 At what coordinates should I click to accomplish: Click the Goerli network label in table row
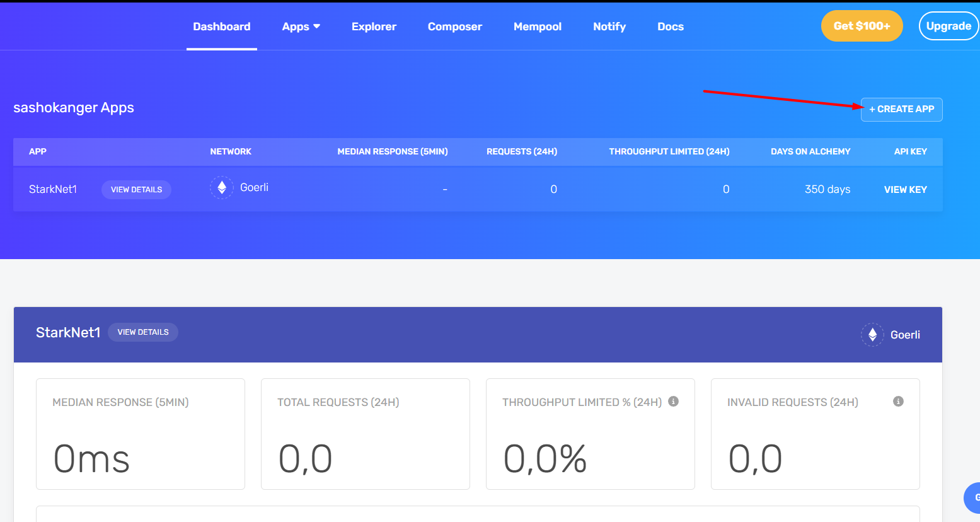pos(254,187)
